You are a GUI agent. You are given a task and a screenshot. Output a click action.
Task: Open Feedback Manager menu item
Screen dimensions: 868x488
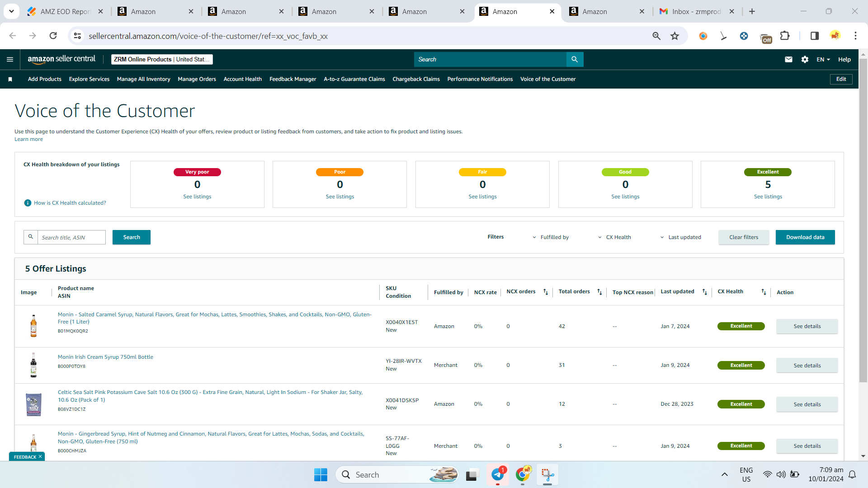click(x=293, y=79)
